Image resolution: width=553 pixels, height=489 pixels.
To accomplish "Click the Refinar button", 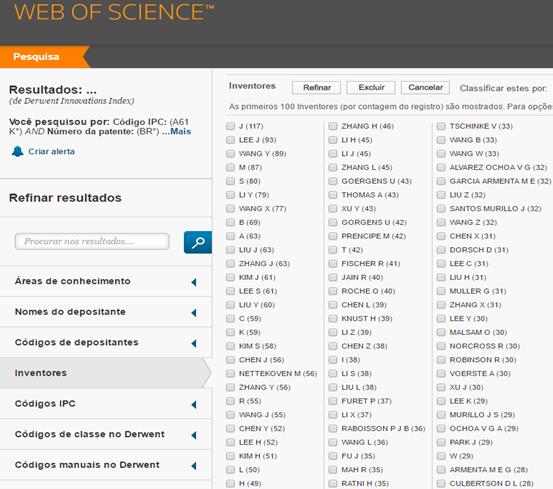I will pyautogui.click(x=316, y=87).
